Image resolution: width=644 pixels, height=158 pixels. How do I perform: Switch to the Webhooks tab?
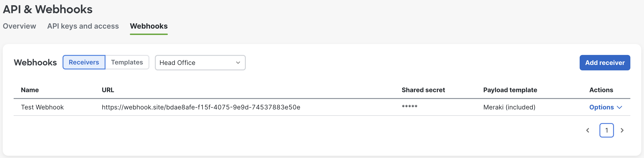point(148,26)
